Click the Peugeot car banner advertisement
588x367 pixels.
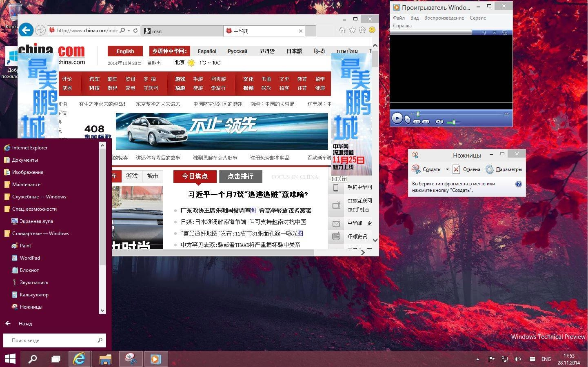tap(222, 131)
